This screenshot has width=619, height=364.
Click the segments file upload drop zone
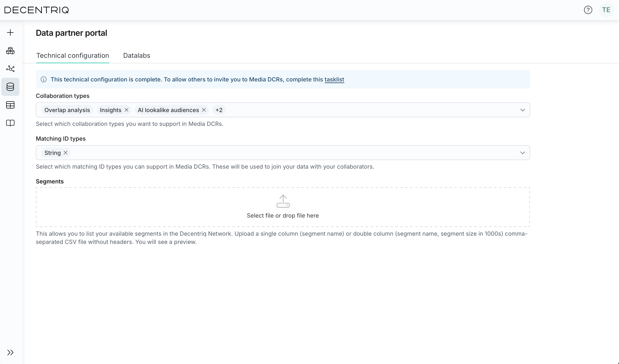click(x=283, y=207)
